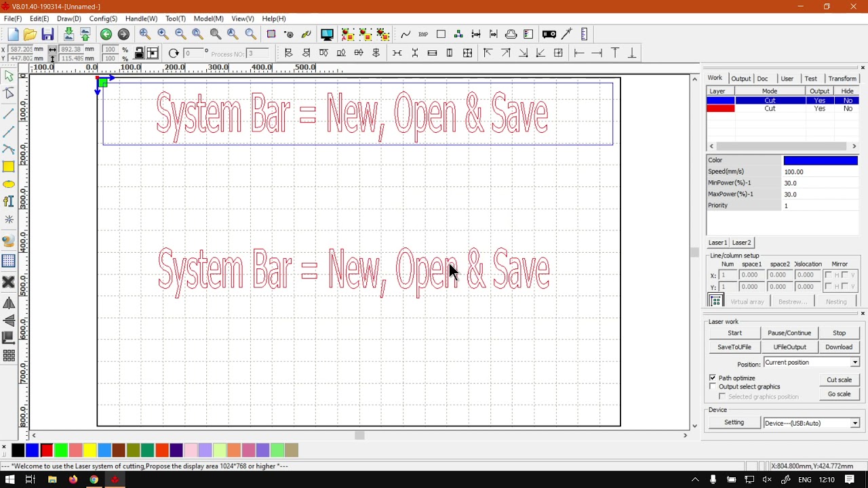
Task: Pick the yellow swatch in color palette
Action: pos(90,450)
